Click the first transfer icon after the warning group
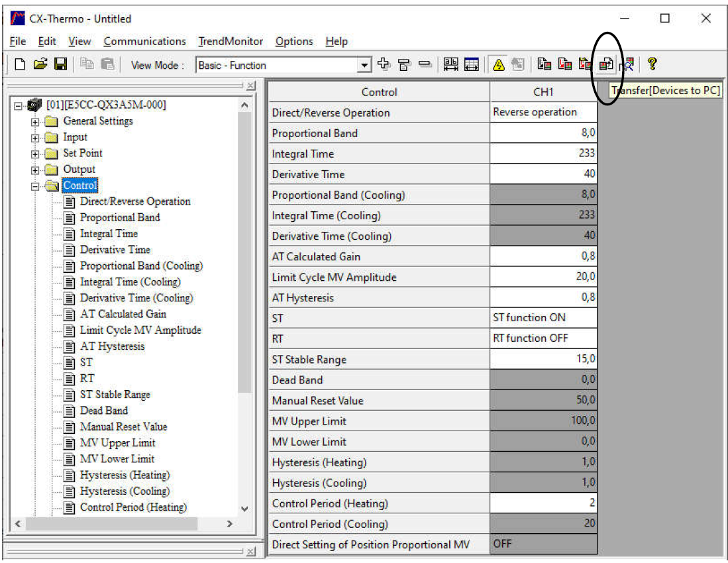 544,64
